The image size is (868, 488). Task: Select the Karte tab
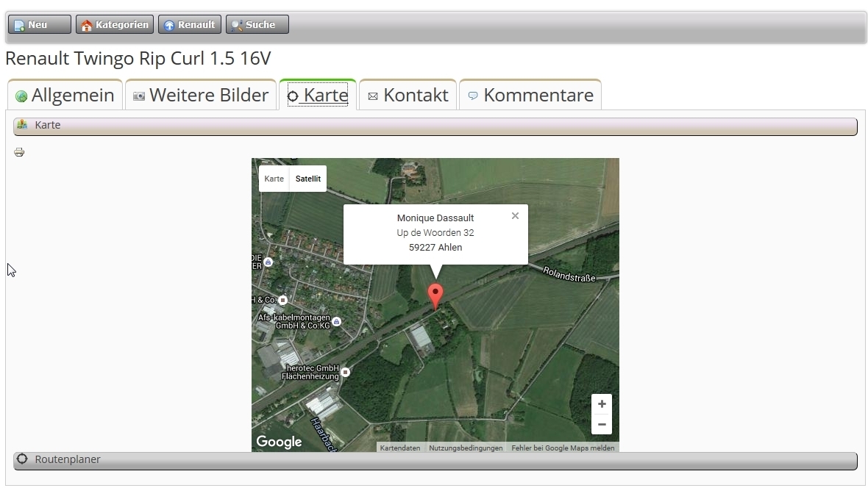coord(318,95)
